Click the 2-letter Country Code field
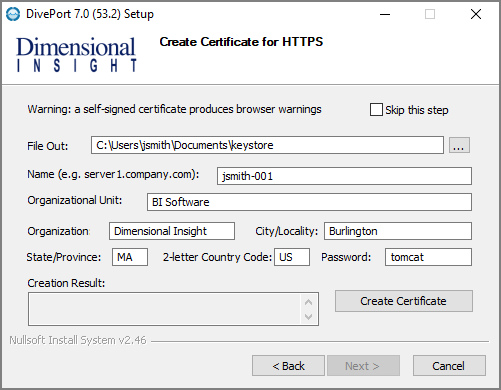 (x=292, y=257)
